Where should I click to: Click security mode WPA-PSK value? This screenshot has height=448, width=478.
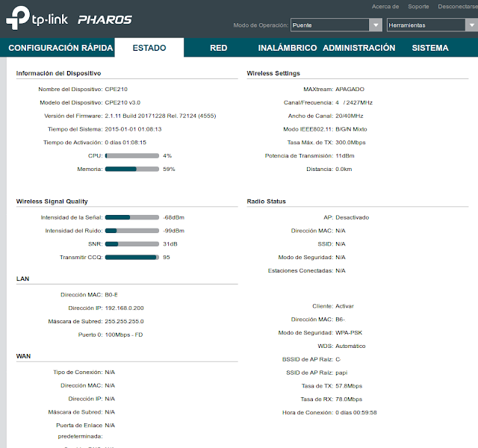tap(349, 332)
